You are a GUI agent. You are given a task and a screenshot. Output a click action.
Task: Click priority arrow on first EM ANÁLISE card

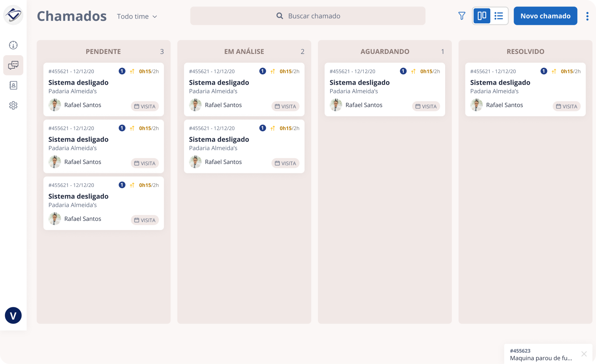[x=273, y=71]
